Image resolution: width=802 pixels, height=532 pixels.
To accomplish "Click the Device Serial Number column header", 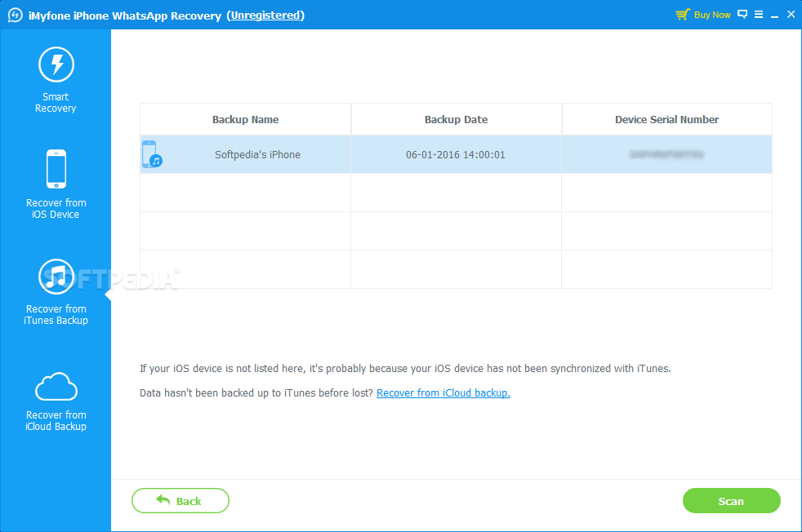I will point(667,120).
